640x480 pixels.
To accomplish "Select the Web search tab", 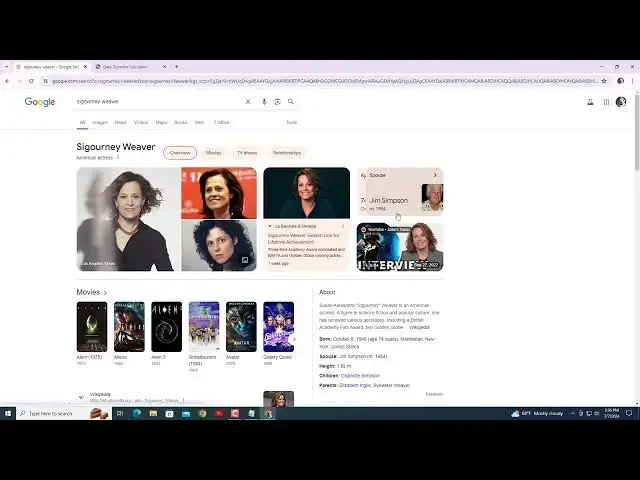I will click(199, 122).
